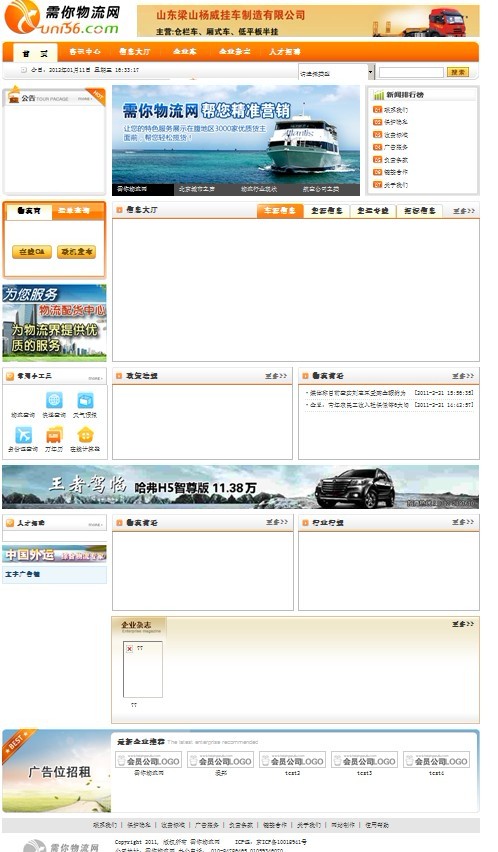Viewport: 498px width, 852px height.
Task: Open the globe tool icon in common tools
Action: [54, 400]
